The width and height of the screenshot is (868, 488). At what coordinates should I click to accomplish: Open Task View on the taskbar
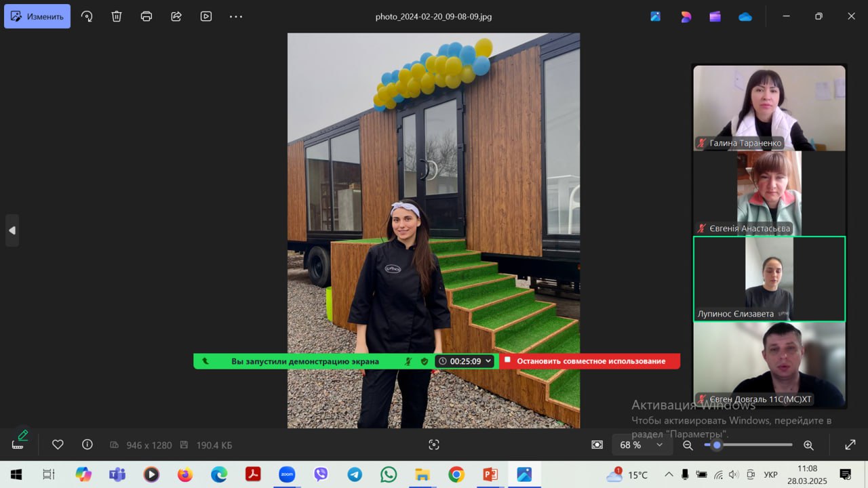[x=48, y=474]
